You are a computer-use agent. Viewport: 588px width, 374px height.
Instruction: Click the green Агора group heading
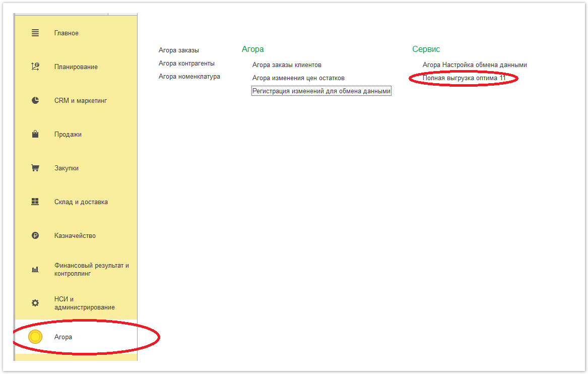(x=253, y=49)
